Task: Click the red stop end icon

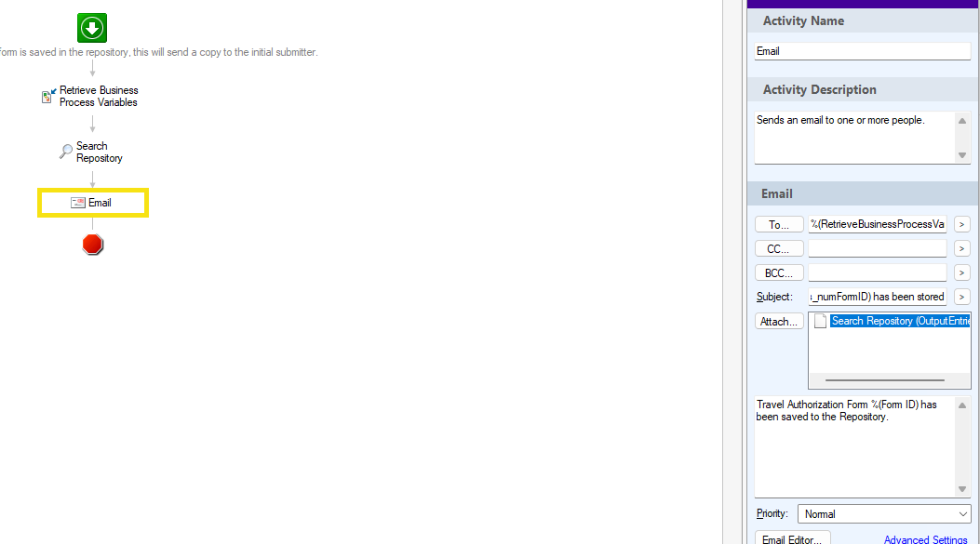Action: click(x=92, y=245)
